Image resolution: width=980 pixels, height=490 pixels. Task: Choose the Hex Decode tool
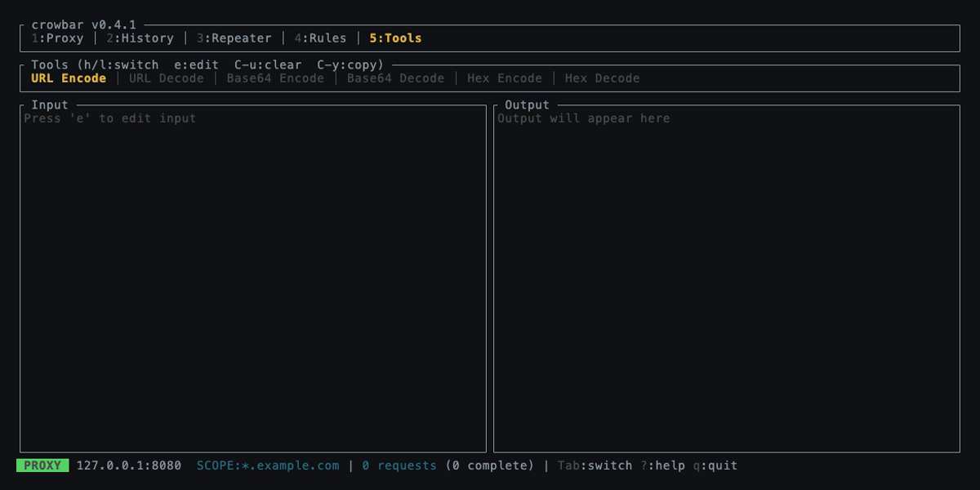tap(602, 78)
